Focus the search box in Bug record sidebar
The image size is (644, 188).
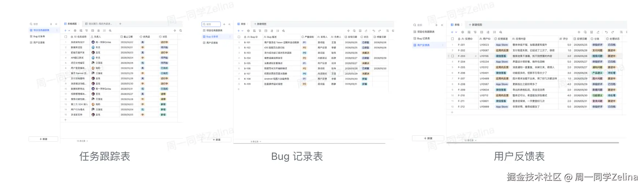211,24
